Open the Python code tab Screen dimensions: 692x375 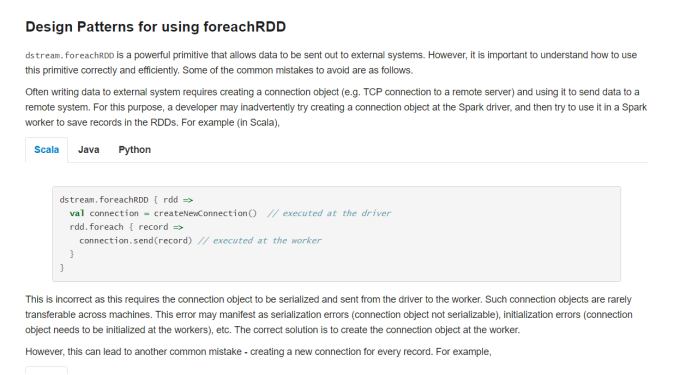click(135, 150)
